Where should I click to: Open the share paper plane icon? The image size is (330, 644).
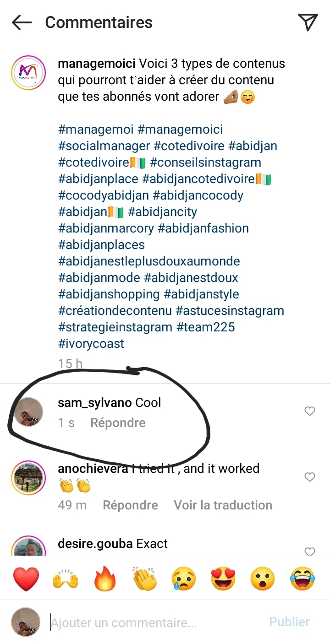[308, 22]
